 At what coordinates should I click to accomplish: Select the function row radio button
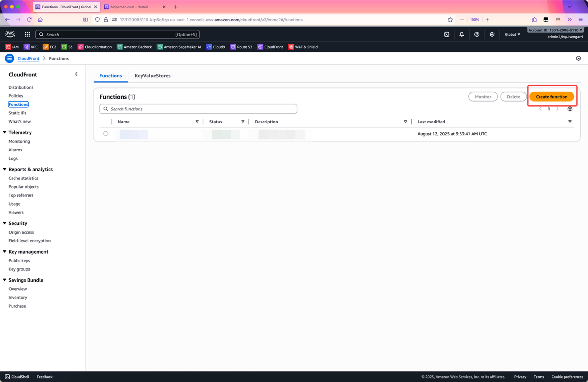pos(106,134)
